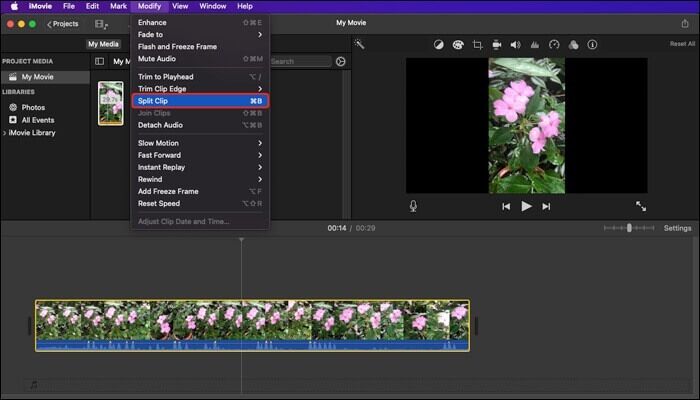The image size is (700, 400).
Task: Open the stabilization camera tool
Action: (496, 45)
